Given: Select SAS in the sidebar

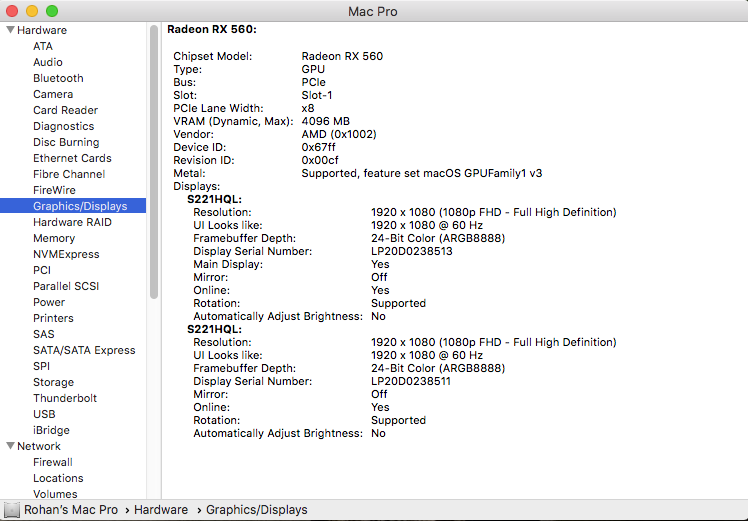Looking at the screenshot, I should coord(44,334).
